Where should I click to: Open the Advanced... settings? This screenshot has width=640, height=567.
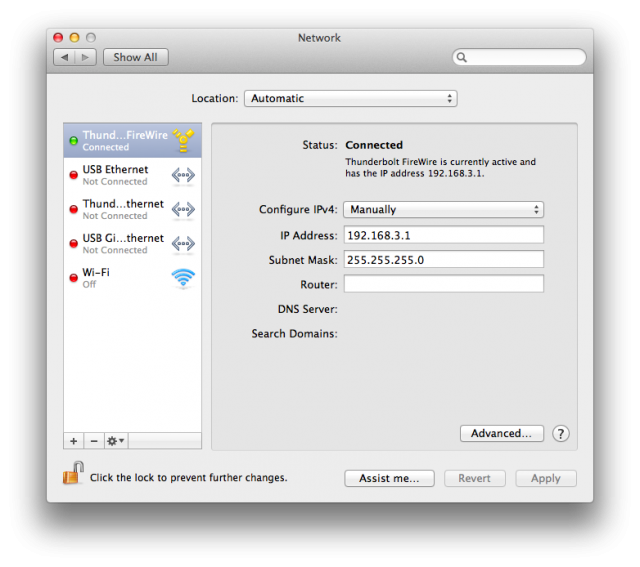pyautogui.click(x=502, y=433)
